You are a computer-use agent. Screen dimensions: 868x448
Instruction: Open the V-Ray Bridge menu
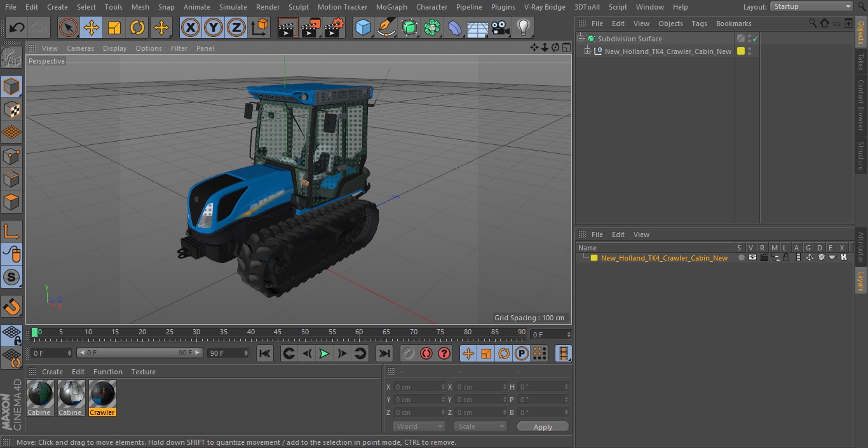tap(545, 7)
